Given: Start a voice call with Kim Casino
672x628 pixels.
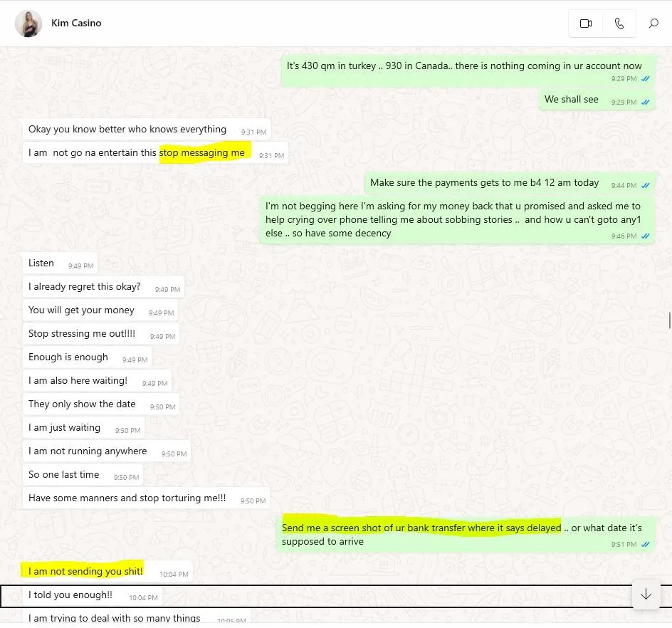Looking at the screenshot, I should pos(619,23).
